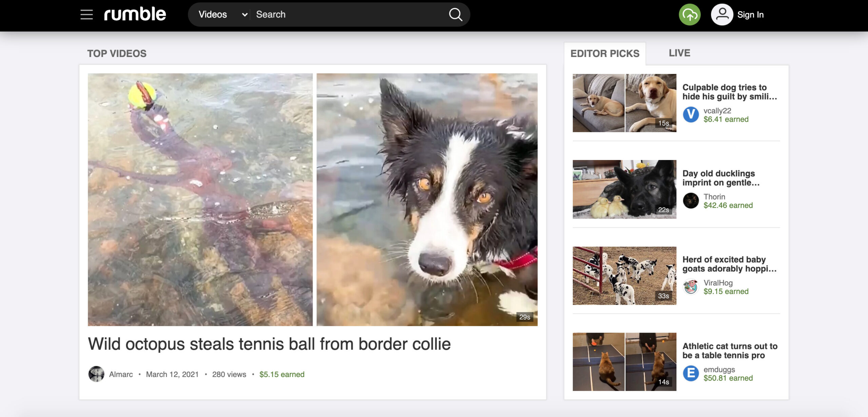Viewport: 868px width, 417px height.
Task: Click the user profile avatar icon
Action: [722, 15]
